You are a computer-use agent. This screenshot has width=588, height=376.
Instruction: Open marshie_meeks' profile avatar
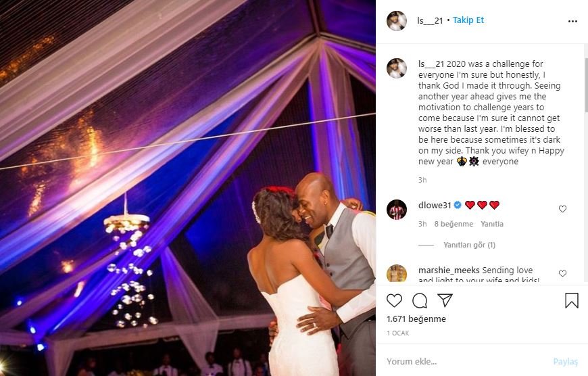point(396,273)
